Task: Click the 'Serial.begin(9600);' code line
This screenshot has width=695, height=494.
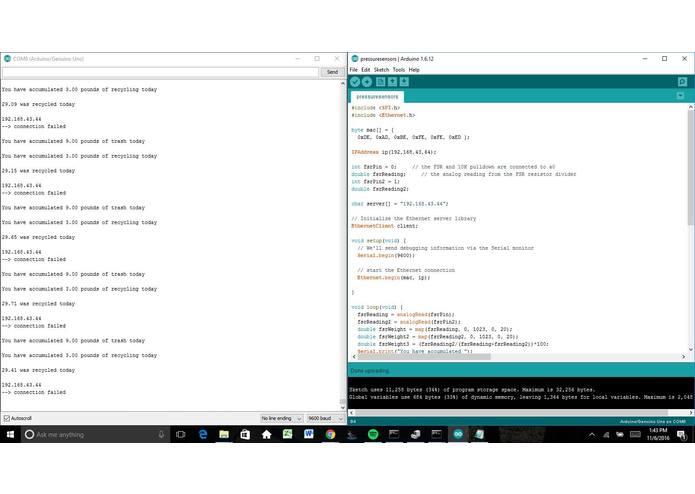Action: pos(386,256)
